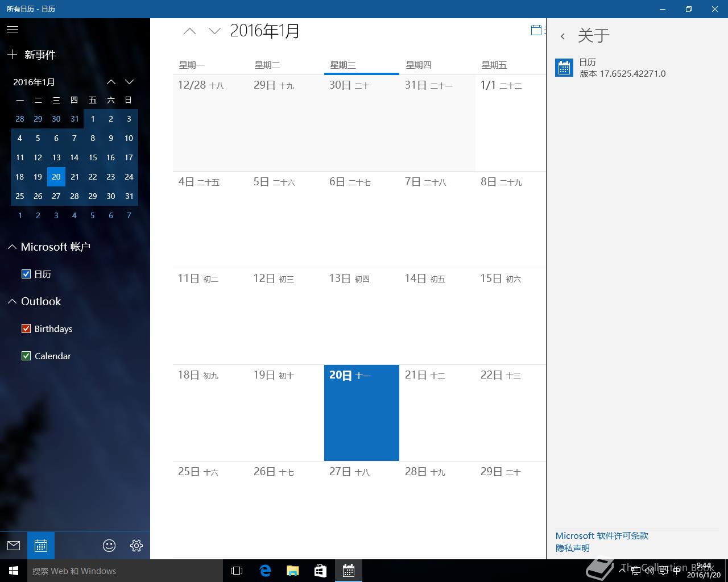The width and height of the screenshot is (728, 582).
Task: Click the calendar app icon in About panel
Action: coord(564,68)
